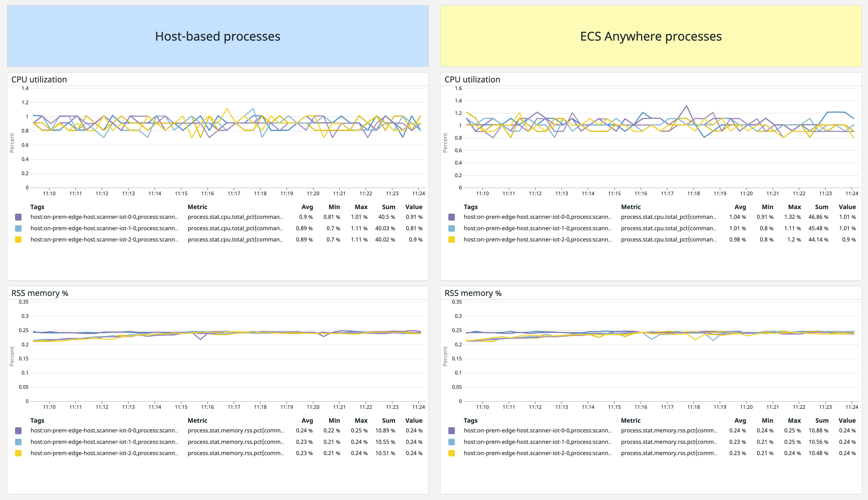Click 11:20 marker on Host-based RSS graph axis

pos(313,407)
